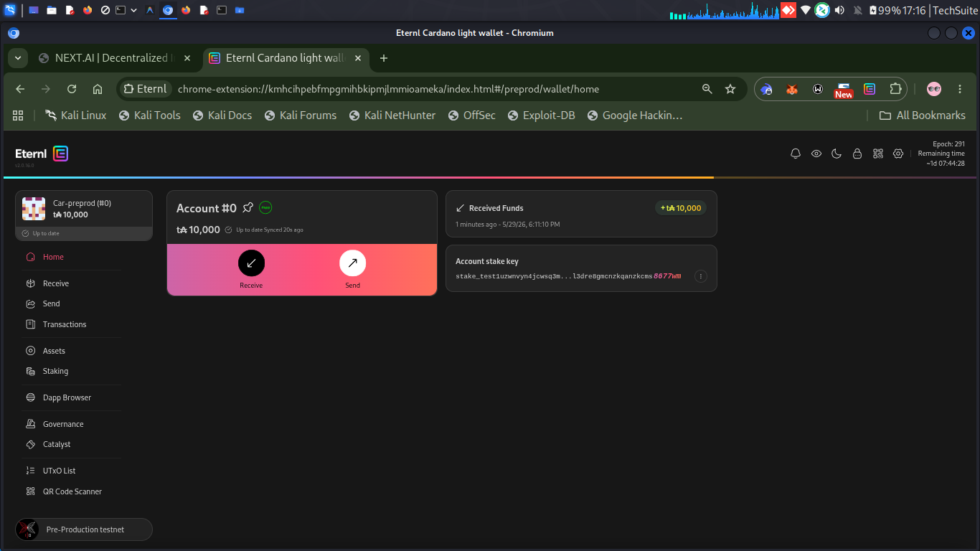Viewport: 980px width, 551px height.
Task: Click the Eternl logo in the header
Action: pos(42,154)
